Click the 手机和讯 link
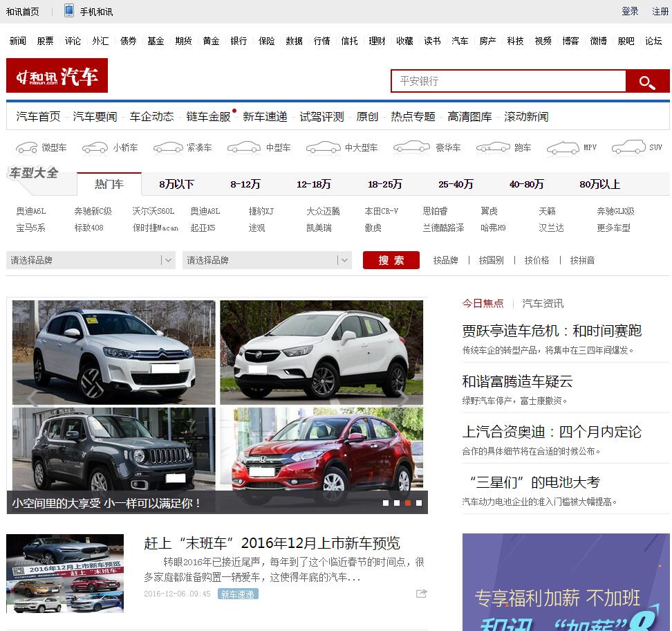The width and height of the screenshot is (672, 631). tap(96, 12)
